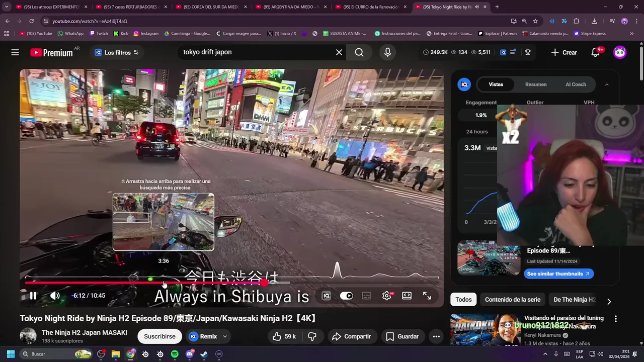
Task: Dislike the video
Action: click(312, 336)
